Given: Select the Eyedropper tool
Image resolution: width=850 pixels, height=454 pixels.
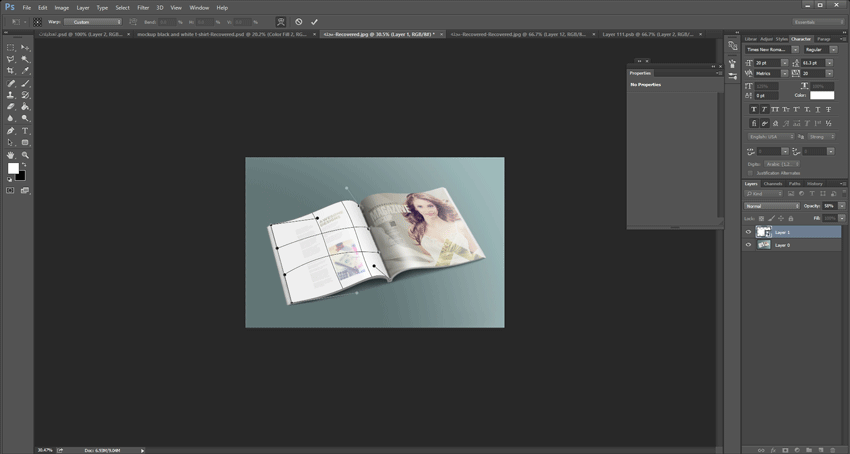Looking at the screenshot, I should 25,71.
